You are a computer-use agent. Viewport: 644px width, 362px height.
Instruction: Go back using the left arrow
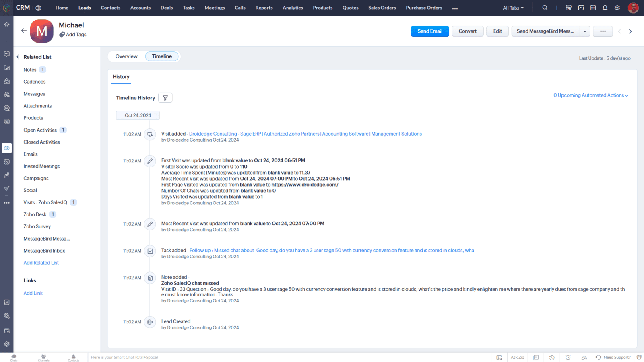[x=24, y=31]
